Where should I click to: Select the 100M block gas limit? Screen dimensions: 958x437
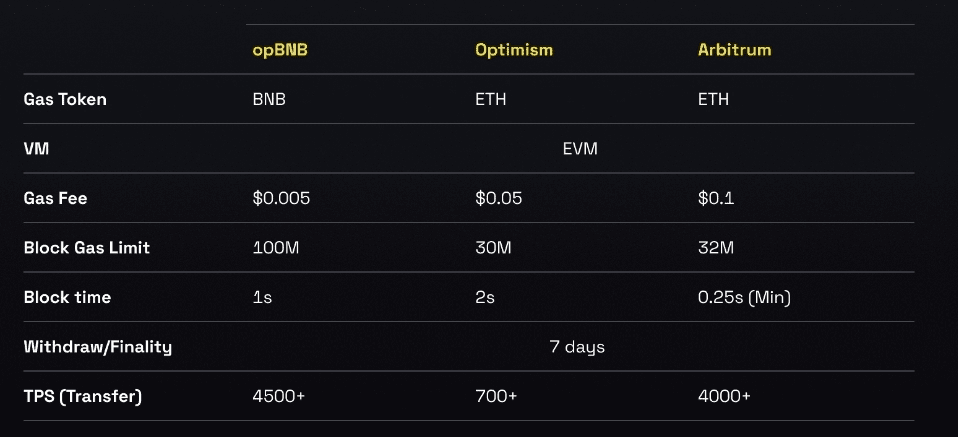[276, 247]
